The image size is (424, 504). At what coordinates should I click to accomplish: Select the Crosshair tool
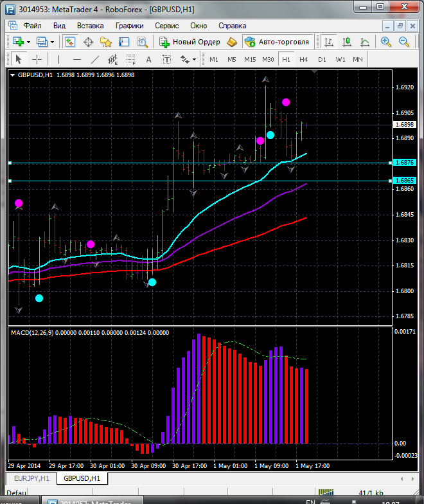pos(37,59)
